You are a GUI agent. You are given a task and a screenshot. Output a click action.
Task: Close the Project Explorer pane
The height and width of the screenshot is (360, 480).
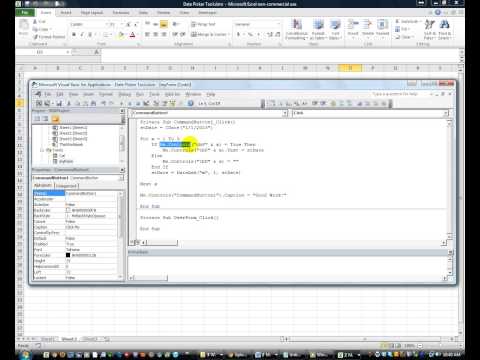pos(122,111)
